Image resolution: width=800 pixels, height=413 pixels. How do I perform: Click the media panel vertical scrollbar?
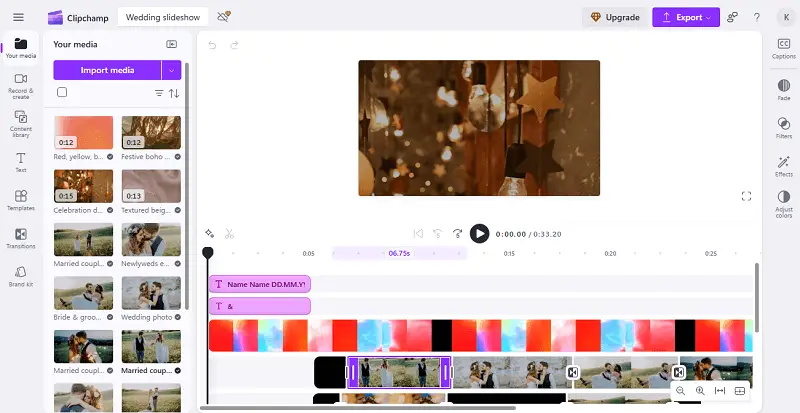click(187, 186)
